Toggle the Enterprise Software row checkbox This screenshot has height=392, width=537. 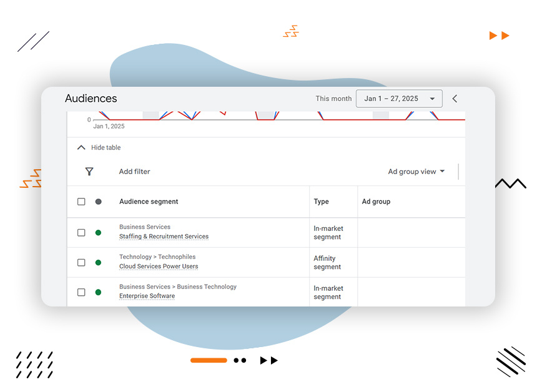81,292
